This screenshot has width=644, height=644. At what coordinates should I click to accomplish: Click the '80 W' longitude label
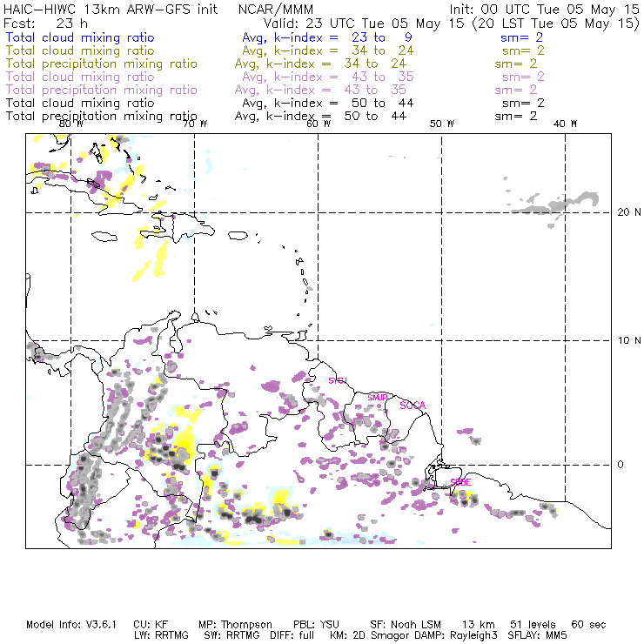[x=71, y=124]
